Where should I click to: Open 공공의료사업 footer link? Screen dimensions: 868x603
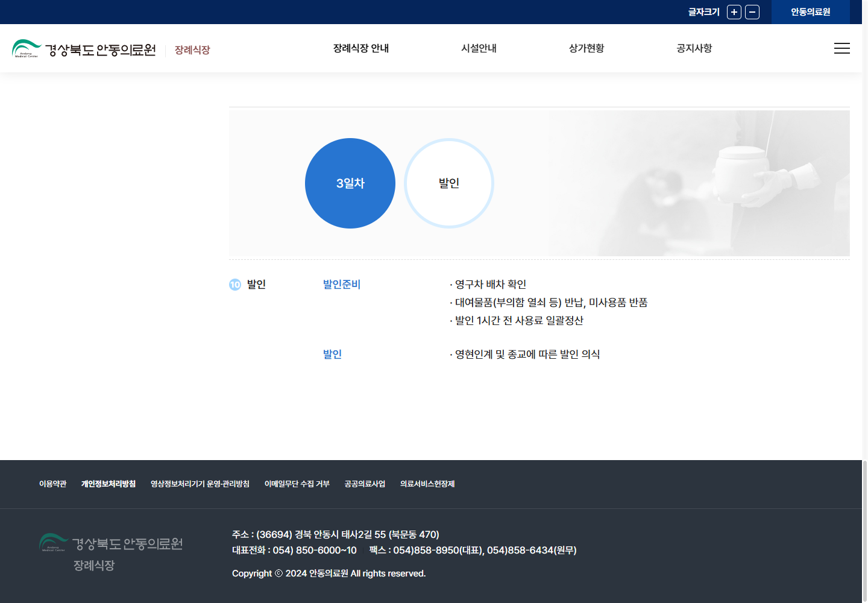[365, 484]
